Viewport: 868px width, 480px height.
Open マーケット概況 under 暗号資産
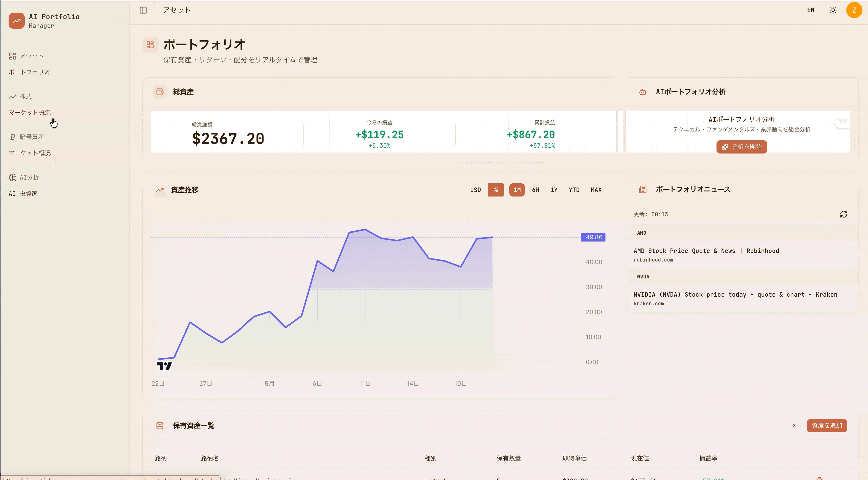[x=30, y=152]
